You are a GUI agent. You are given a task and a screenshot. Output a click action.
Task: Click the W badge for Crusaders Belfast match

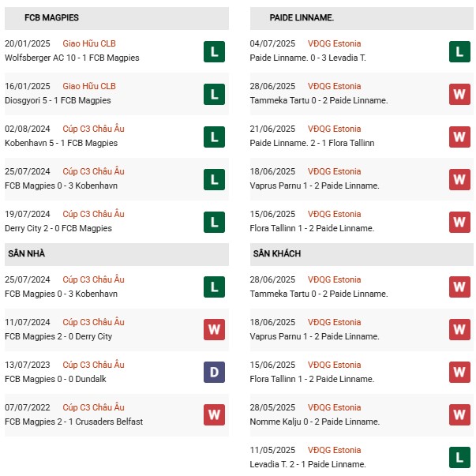(213, 414)
